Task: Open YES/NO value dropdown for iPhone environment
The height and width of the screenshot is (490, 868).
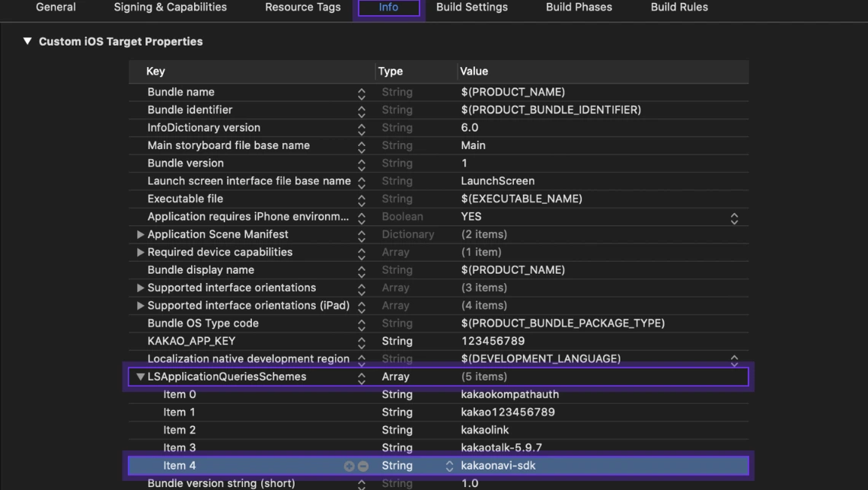Action: [x=734, y=218]
